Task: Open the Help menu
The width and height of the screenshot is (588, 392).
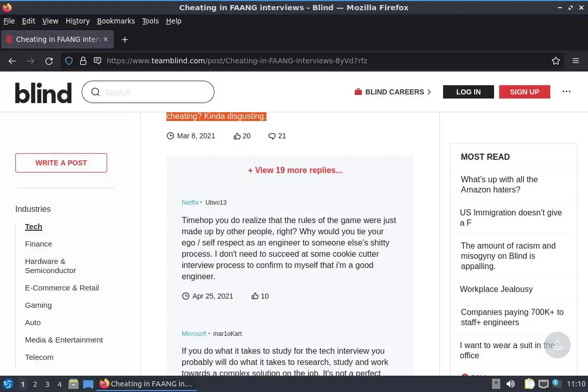Action: [x=174, y=21]
